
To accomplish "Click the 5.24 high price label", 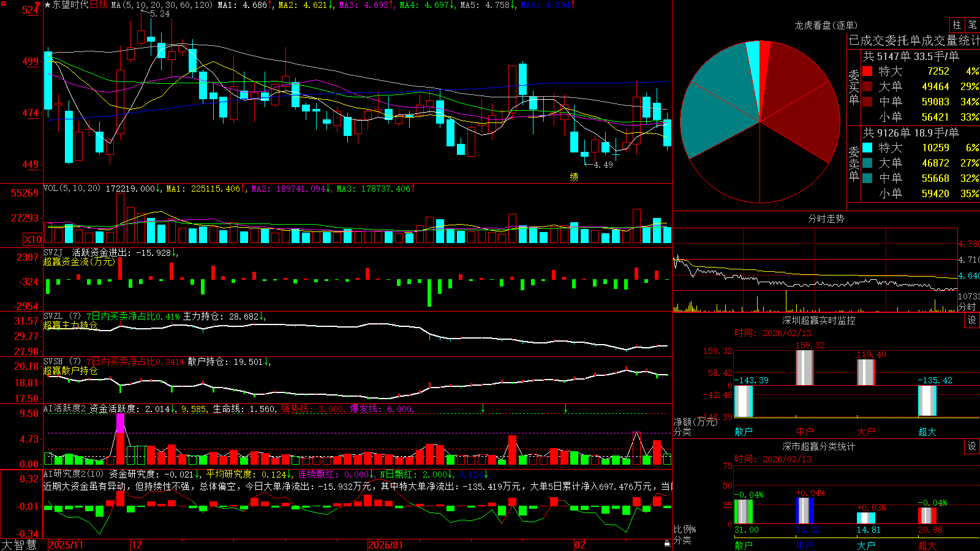I will pos(159,13).
